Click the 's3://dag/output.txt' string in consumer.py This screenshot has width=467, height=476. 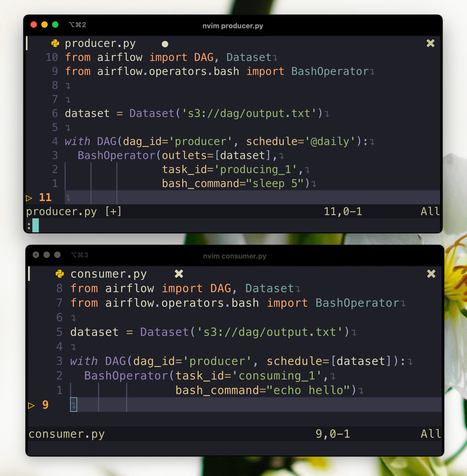pyautogui.click(x=270, y=332)
